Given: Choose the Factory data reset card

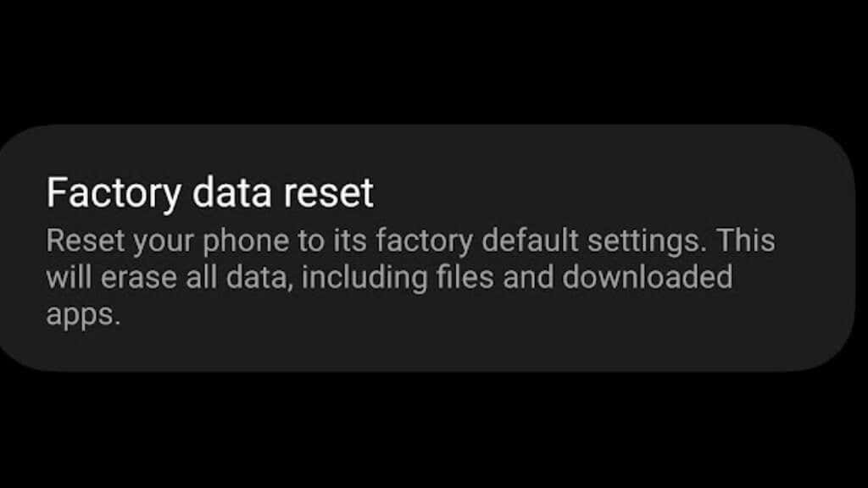Looking at the screenshot, I should [426, 248].
